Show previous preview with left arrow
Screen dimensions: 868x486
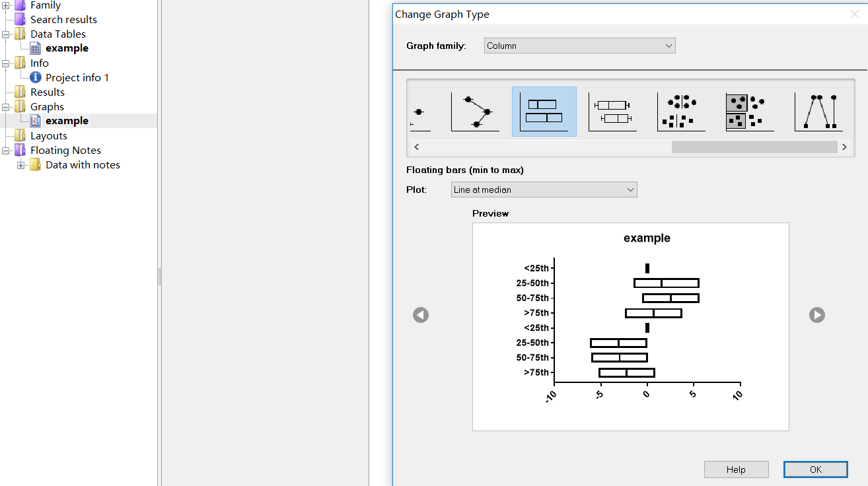[x=421, y=315]
